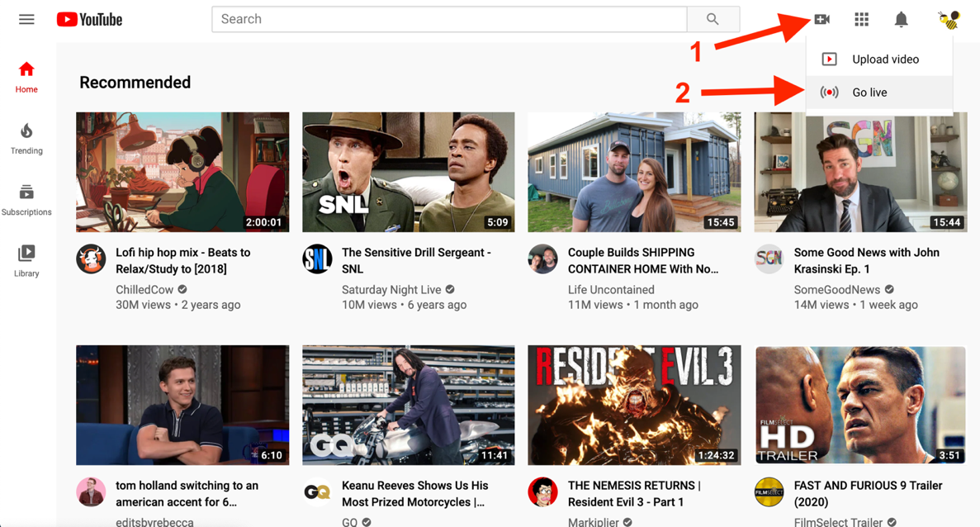Play the Sensitive Drill Sergeant thumbnail
The width and height of the screenshot is (980, 527).
(408, 172)
